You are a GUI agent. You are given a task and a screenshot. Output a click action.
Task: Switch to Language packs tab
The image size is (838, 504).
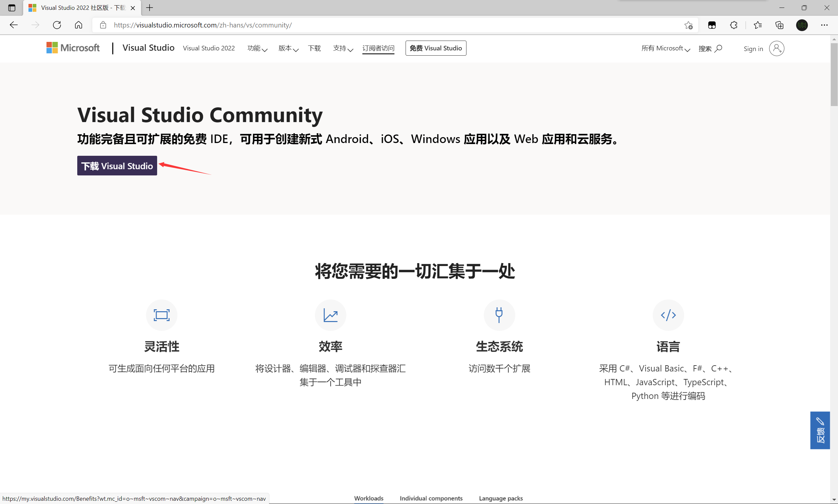[501, 498]
